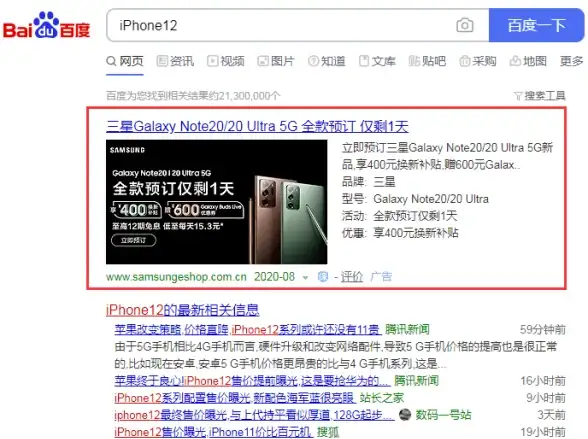The width and height of the screenshot is (588, 439).
Task: Open the 贴吧 tab
Action: tap(428, 61)
